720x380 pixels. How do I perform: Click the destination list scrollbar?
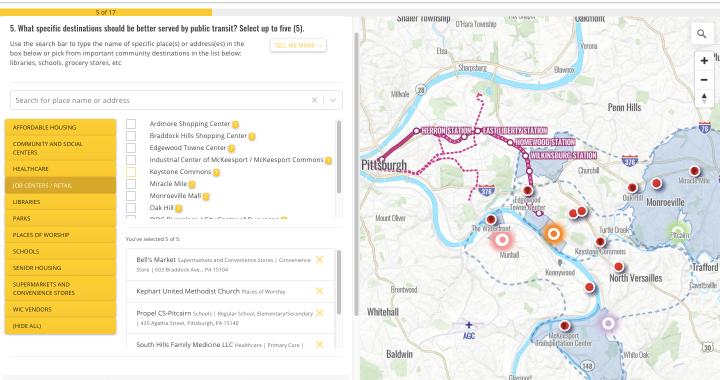339,156
